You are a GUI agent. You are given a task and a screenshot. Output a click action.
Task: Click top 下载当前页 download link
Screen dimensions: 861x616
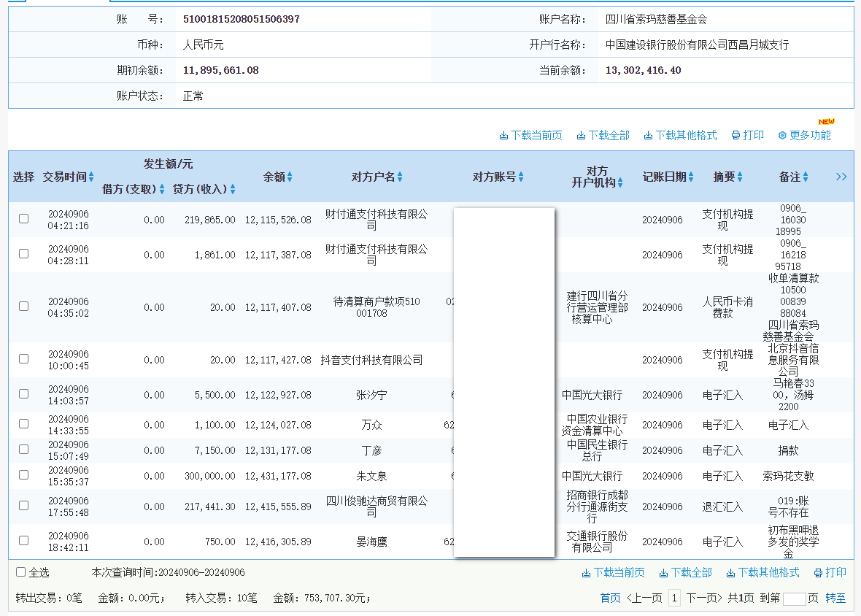530,135
